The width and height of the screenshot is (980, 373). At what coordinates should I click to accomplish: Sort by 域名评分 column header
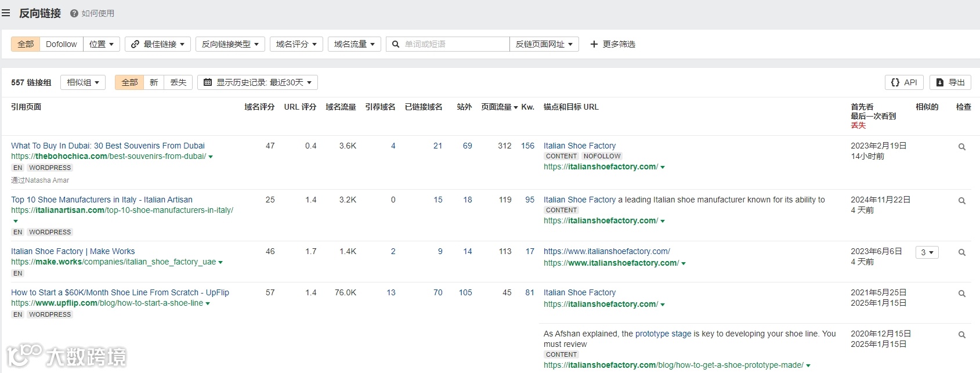[259, 107]
